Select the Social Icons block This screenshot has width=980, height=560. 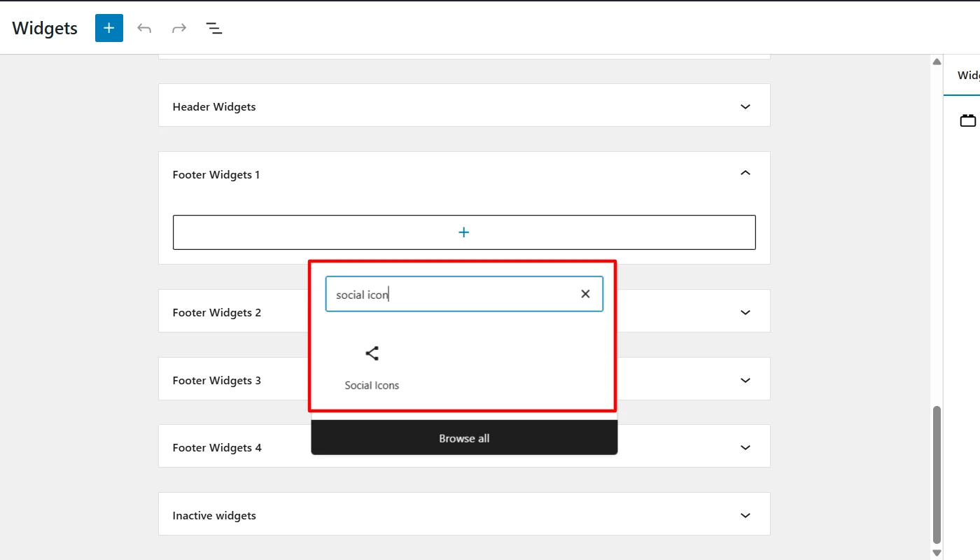372,368
